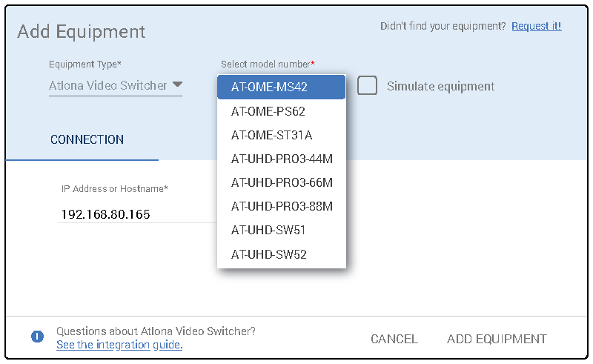The image size is (593, 364).
Task: Select AT-OME-MS42 from model list
Action: tap(281, 87)
